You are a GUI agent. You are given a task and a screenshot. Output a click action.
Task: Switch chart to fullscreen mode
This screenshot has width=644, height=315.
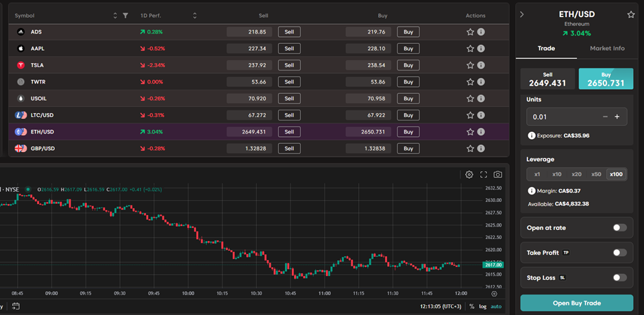click(484, 175)
